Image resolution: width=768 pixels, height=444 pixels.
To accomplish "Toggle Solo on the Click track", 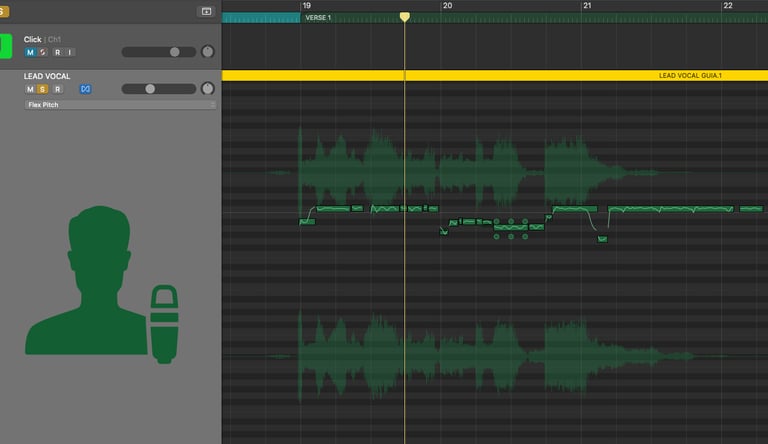I will (x=43, y=52).
